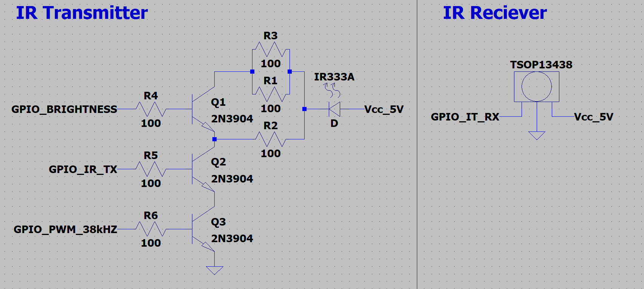The image size is (644, 289).
Task: Select the Q3 transistor symbol
Action: tap(203, 229)
